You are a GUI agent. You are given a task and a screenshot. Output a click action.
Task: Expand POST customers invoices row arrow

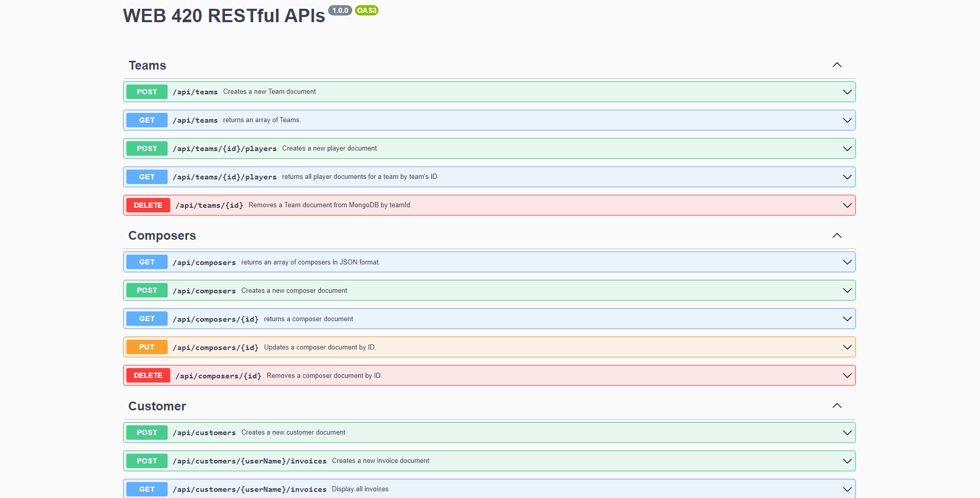pos(847,461)
